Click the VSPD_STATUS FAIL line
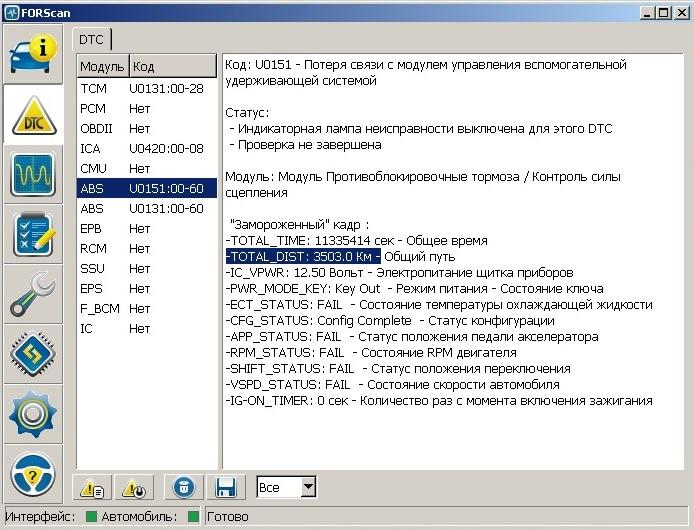Image resolution: width=694 pixels, height=530 pixels. click(393, 384)
